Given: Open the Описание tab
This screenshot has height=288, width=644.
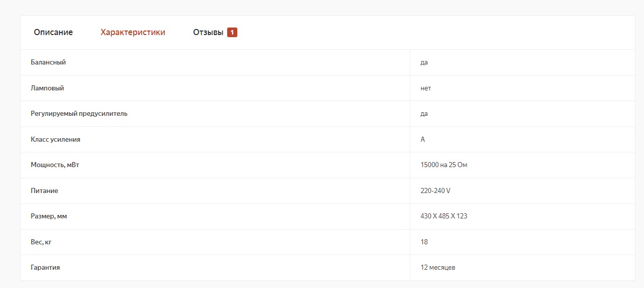Looking at the screenshot, I should [53, 33].
